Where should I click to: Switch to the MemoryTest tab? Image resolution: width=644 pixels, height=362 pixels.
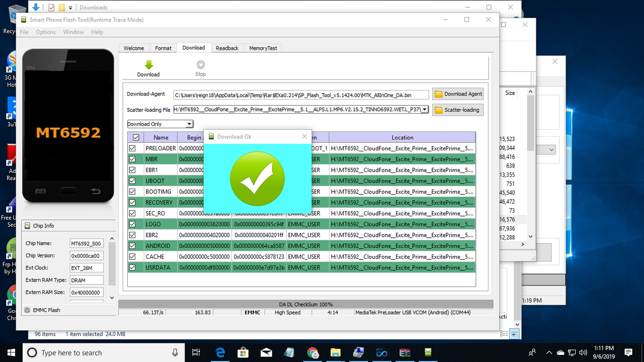[x=263, y=48]
